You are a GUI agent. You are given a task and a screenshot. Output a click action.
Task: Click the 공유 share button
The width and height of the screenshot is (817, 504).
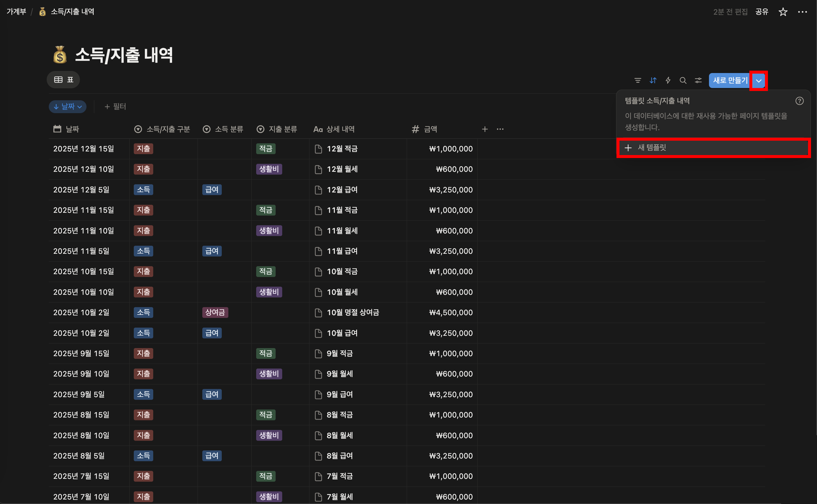coord(761,12)
